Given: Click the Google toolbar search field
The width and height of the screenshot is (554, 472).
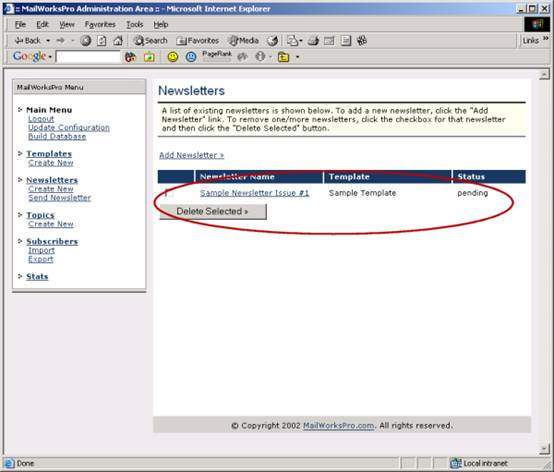Looking at the screenshot, I should click(x=88, y=57).
